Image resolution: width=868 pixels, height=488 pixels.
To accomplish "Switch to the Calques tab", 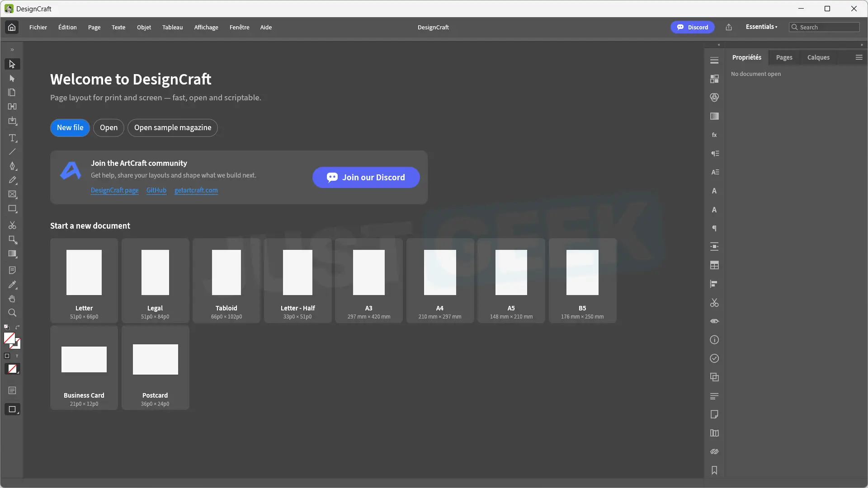I will click(818, 57).
